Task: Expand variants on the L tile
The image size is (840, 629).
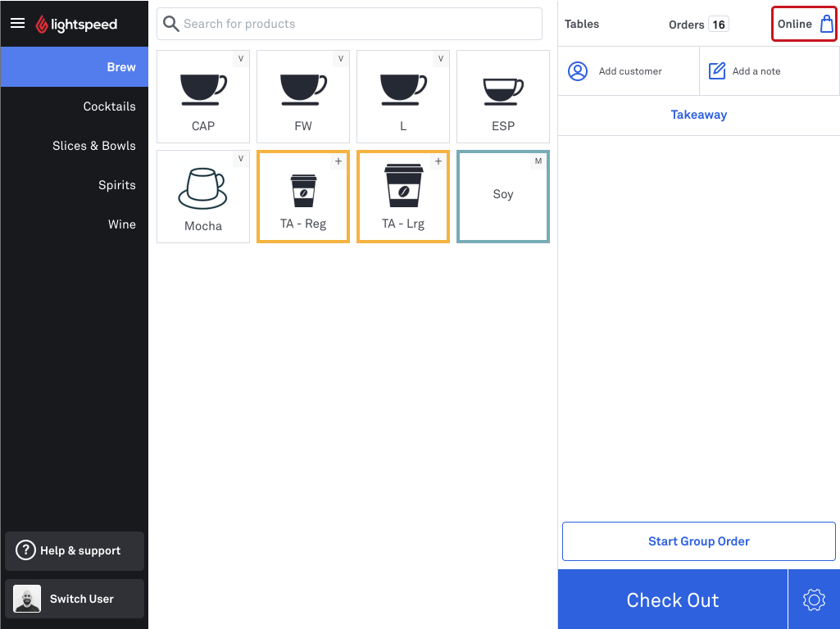Action: pyautogui.click(x=440, y=58)
